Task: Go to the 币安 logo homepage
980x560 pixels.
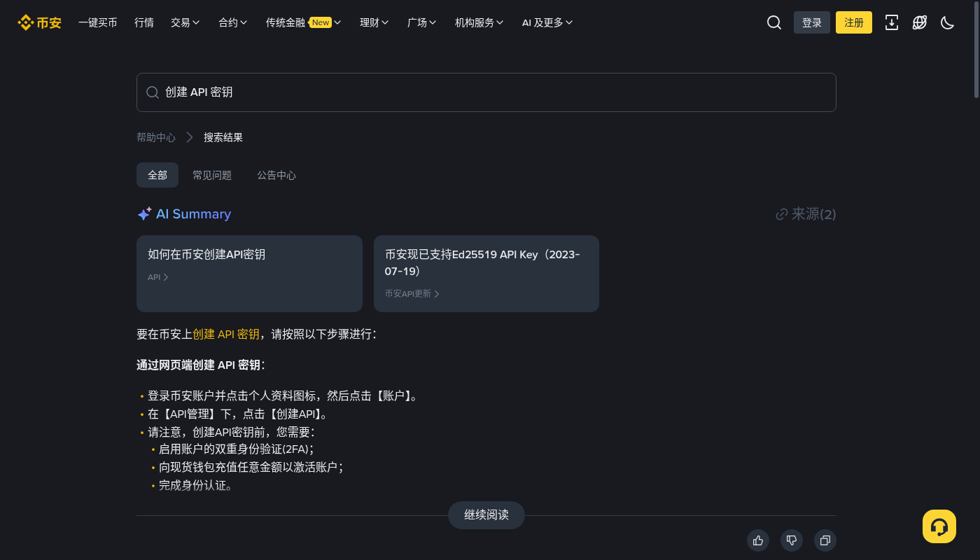Action: (39, 22)
